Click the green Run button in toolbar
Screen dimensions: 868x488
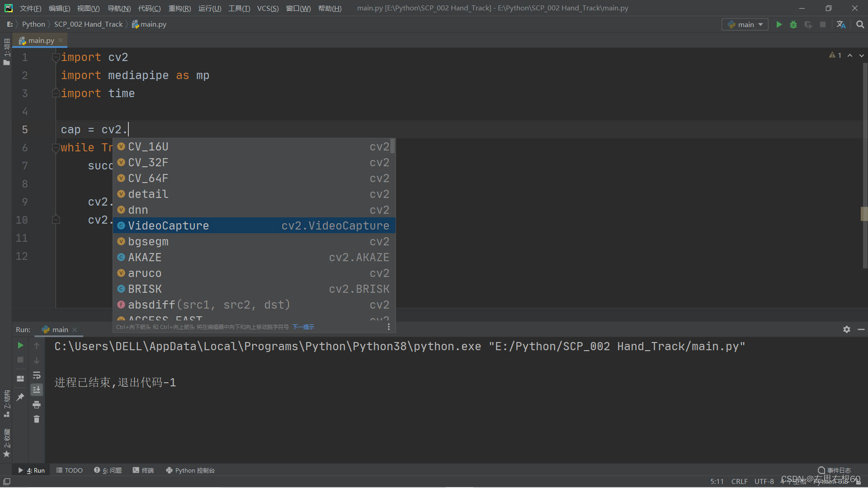point(779,25)
